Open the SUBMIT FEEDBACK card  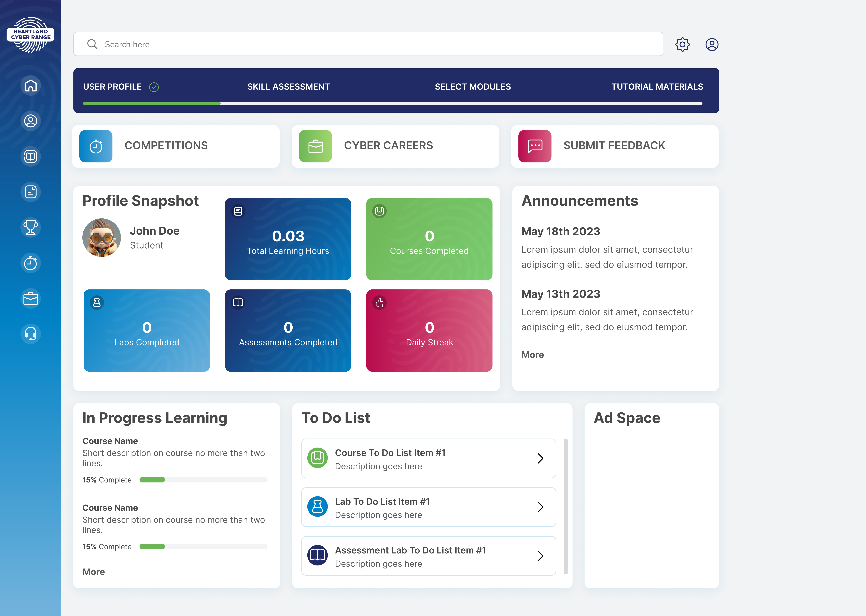(x=615, y=146)
